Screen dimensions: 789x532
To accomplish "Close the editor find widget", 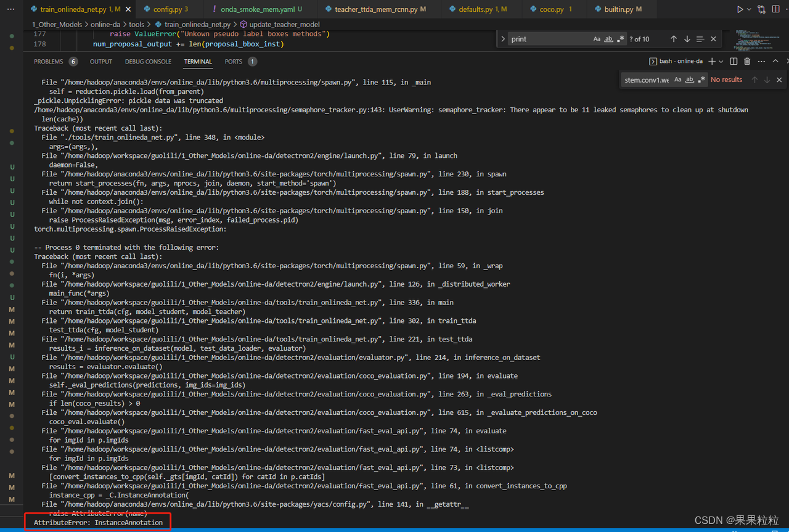I will coord(713,39).
